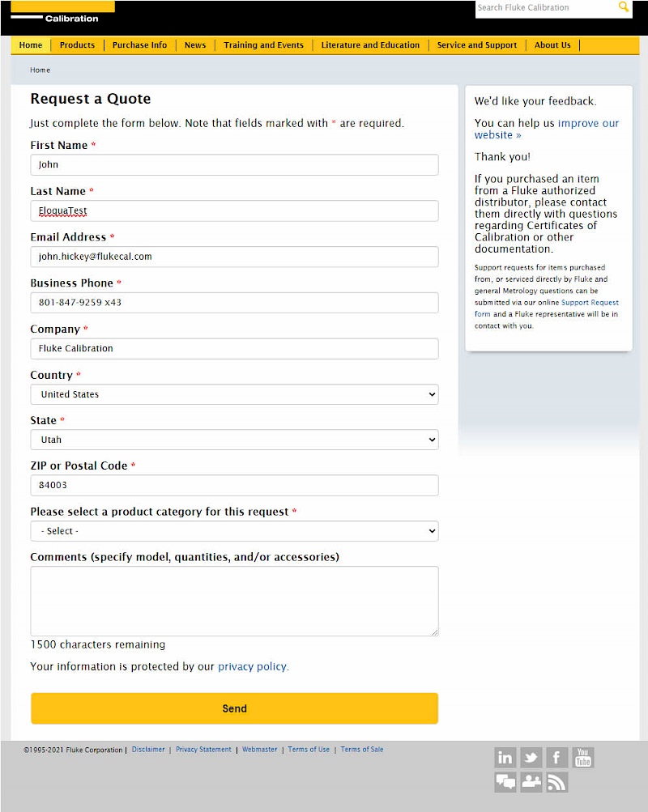Open the Country dropdown
Screen dimensions: 648x812
(x=234, y=394)
